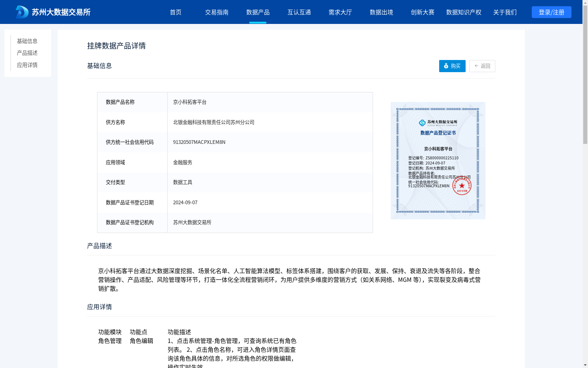The width and height of the screenshot is (588, 368).
Task: Click the 供方名称 label cell
Action: click(x=132, y=122)
